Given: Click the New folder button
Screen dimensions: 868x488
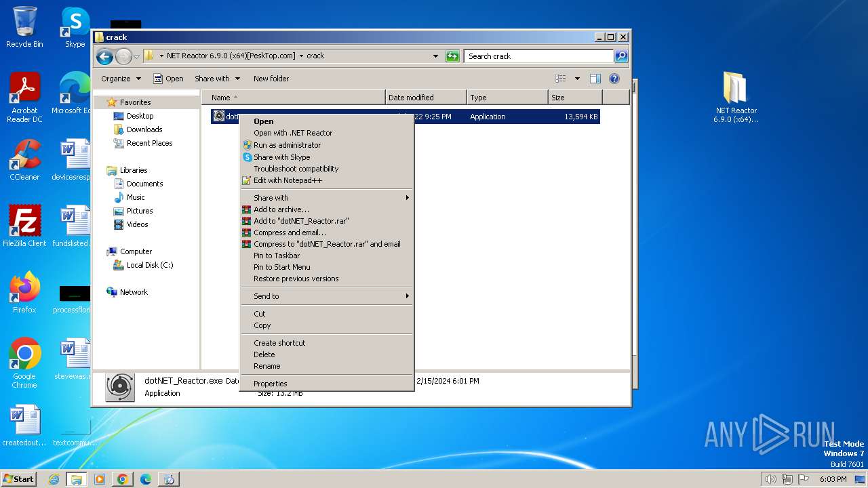Looking at the screenshot, I should point(271,79).
